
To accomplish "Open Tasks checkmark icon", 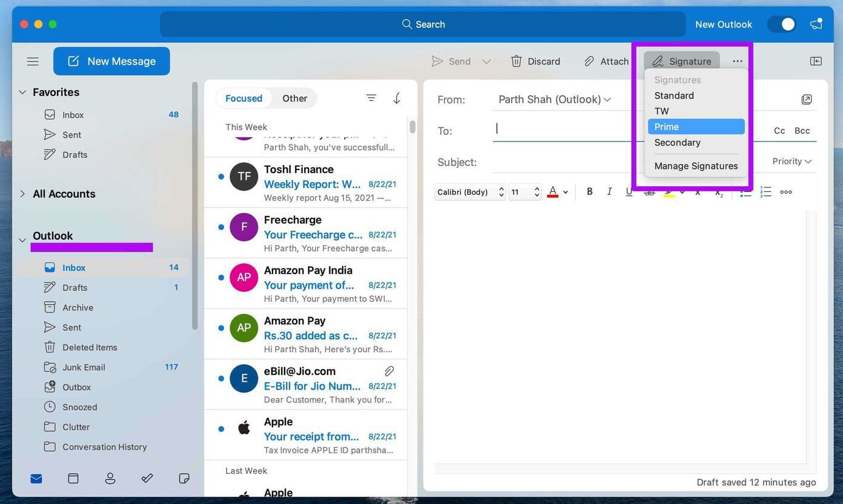I will pyautogui.click(x=147, y=479).
